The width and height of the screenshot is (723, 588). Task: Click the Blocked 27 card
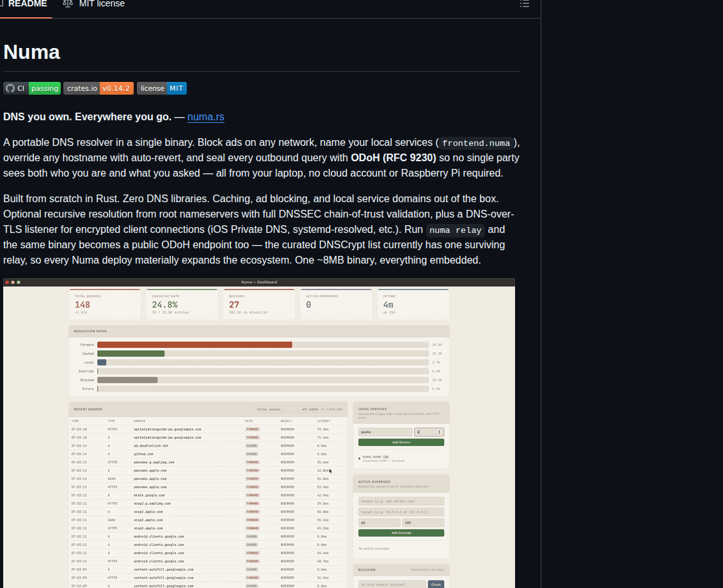click(x=258, y=305)
